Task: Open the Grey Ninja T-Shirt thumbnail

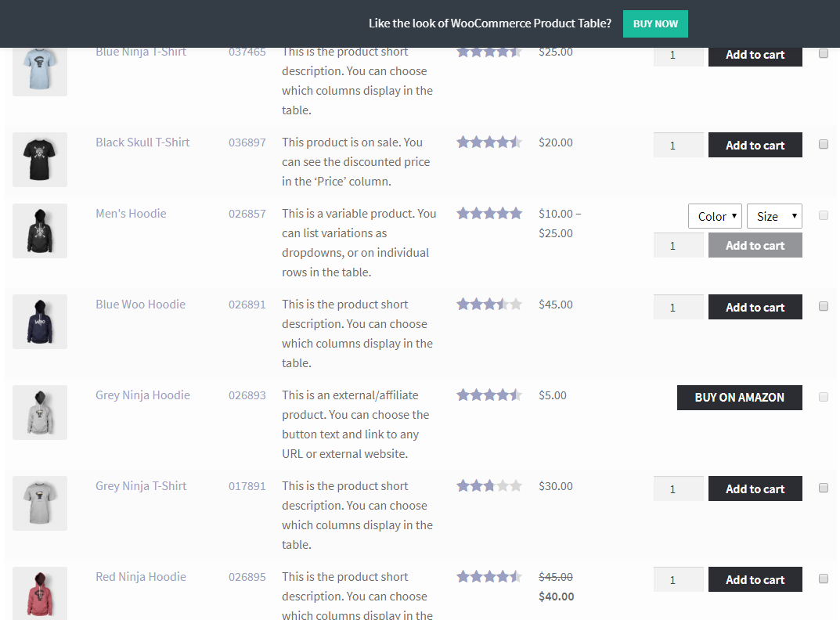Action: 40,503
